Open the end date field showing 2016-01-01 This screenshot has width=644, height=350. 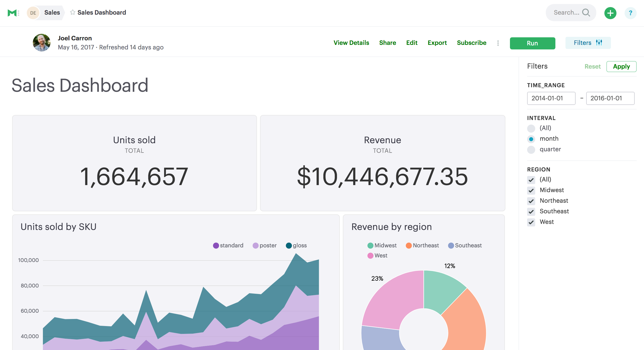coord(610,98)
